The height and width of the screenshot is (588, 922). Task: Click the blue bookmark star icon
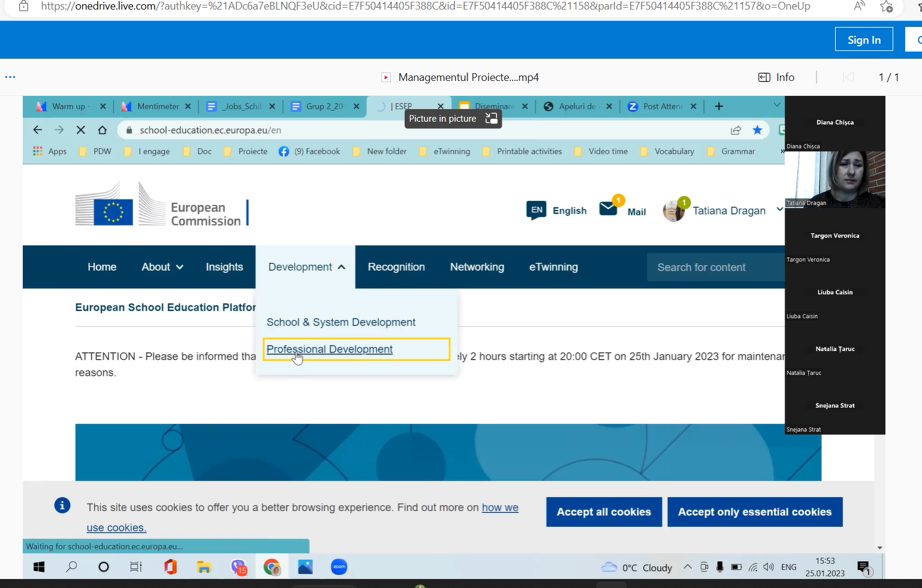(757, 130)
